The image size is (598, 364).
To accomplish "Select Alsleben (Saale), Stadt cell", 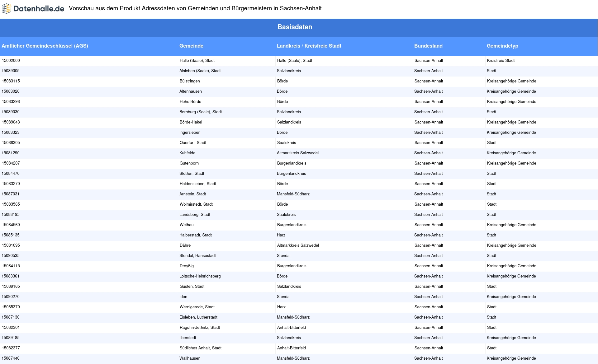I will [x=200, y=71].
